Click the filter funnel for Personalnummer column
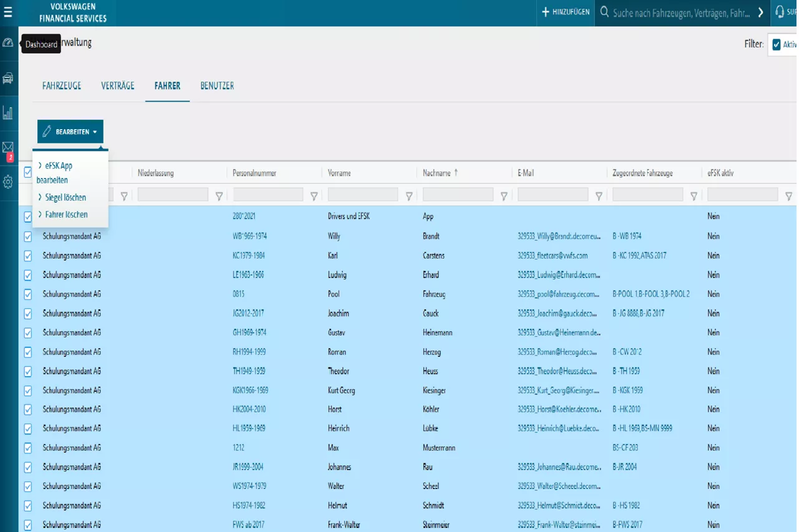799x532 pixels. coord(314,196)
